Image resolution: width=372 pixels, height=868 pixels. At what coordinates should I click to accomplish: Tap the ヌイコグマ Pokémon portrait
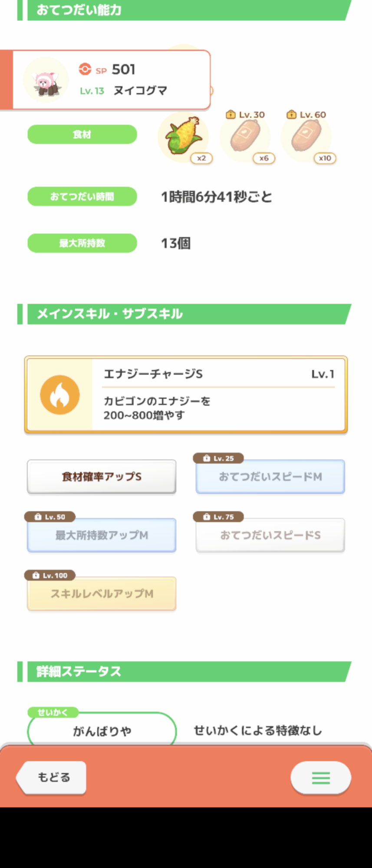coord(46,80)
